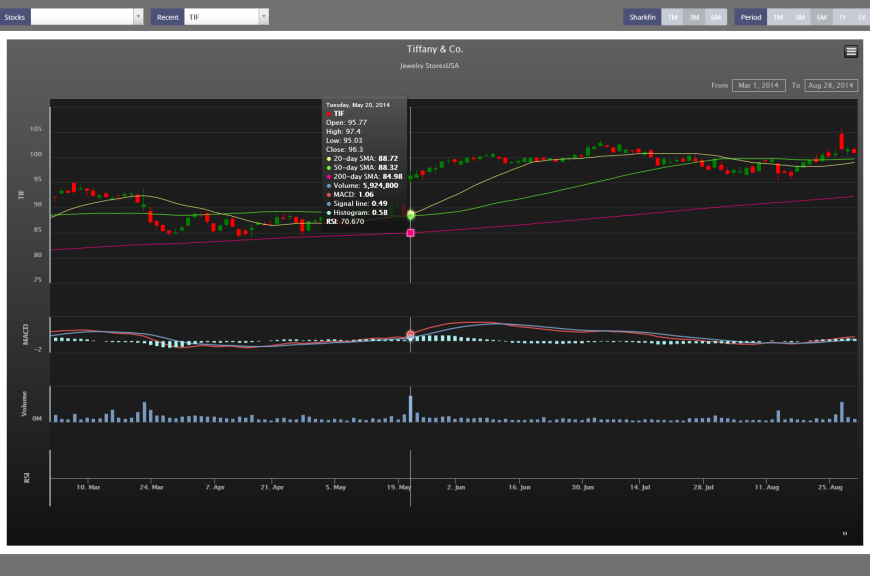
Task: Select the Sharkfin 6M option
Action: [x=715, y=17]
